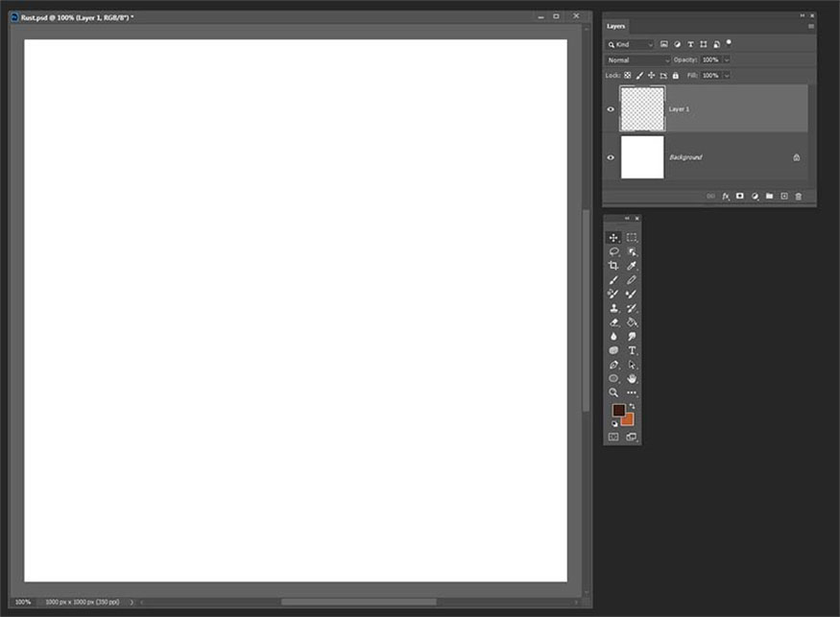The height and width of the screenshot is (617, 840).
Task: Toggle Quick Mask mode
Action: (613, 437)
